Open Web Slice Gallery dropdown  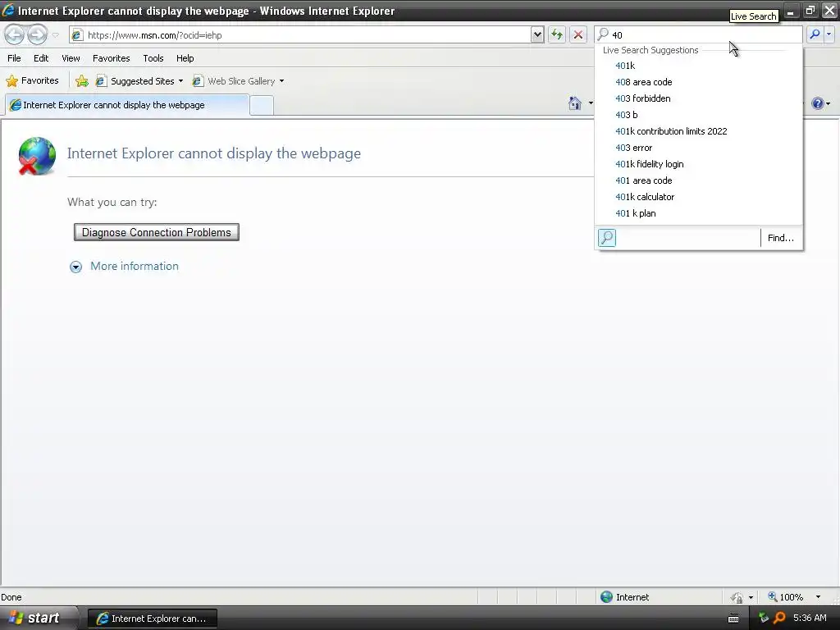pos(238,81)
